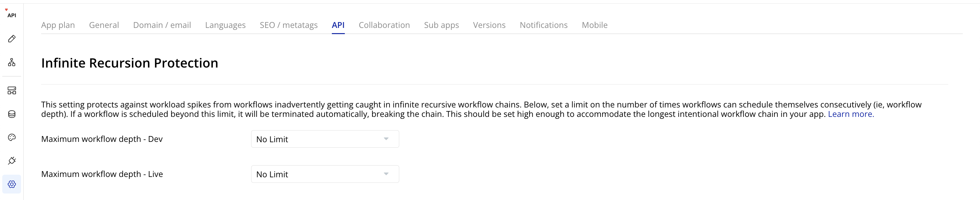Open the Plugins plug icon

(x=12, y=161)
